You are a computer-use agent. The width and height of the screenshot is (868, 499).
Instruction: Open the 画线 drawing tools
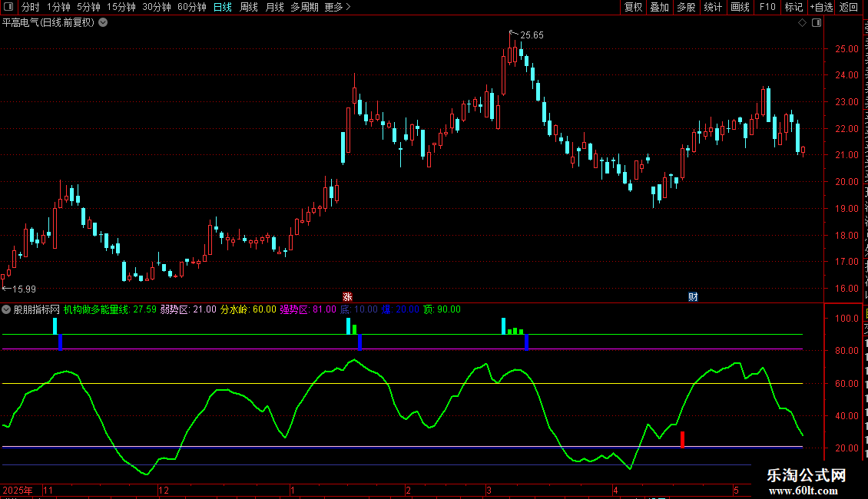tap(740, 7)
